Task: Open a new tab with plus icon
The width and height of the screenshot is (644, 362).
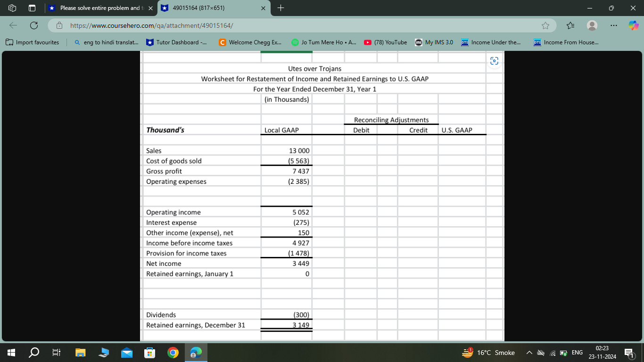Action: coord(281,8)
